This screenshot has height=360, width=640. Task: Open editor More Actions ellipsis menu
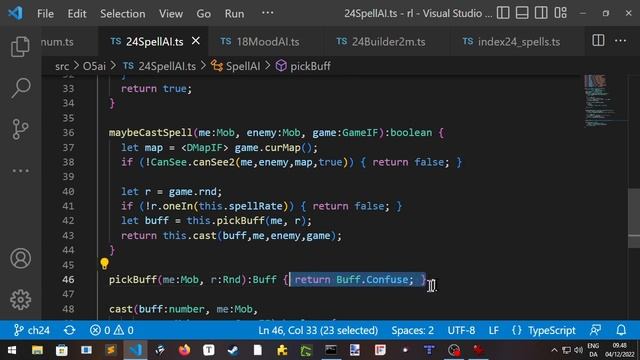[x=620, y=40]
